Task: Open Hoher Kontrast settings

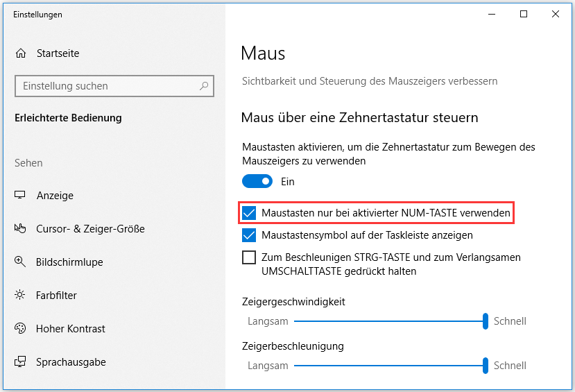Action: click(71, 329)
